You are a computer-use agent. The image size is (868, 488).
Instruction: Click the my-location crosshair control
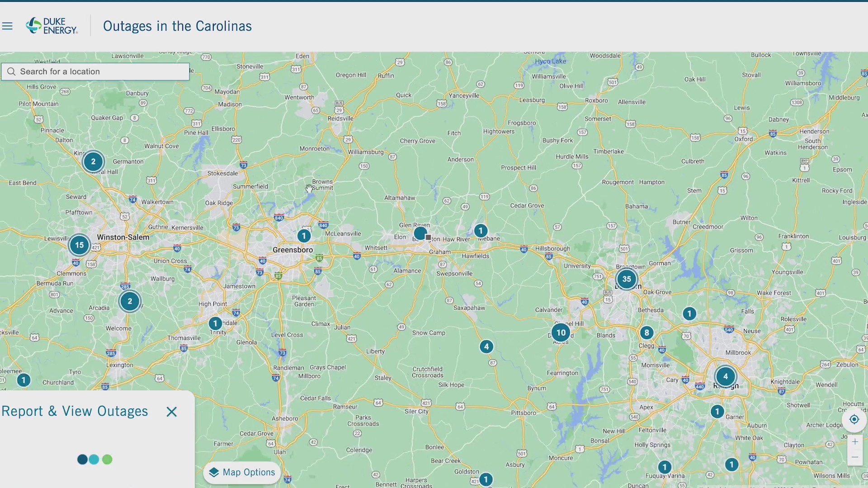point(854,419)
